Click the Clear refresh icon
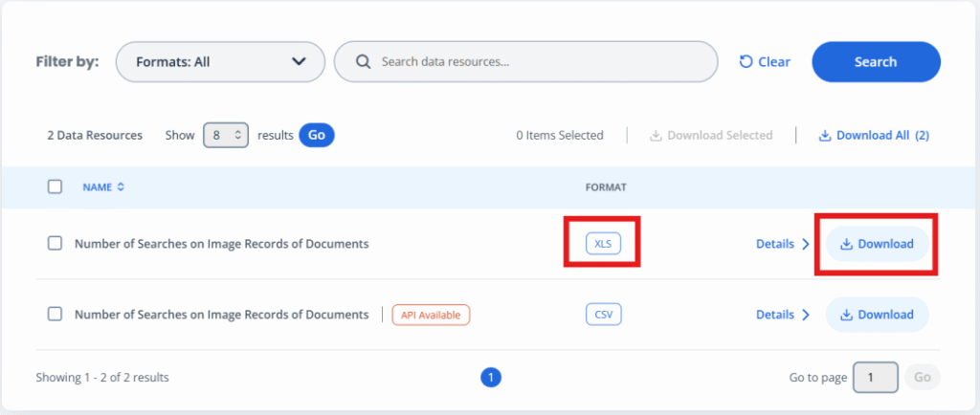 click(x=746, y=62)
